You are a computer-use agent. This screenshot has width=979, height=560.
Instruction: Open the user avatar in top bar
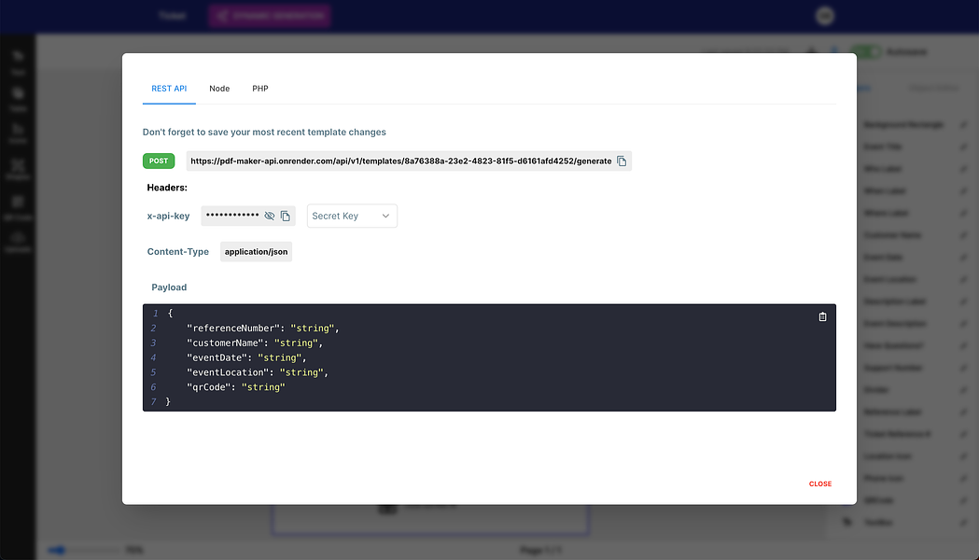pos(825,16)
